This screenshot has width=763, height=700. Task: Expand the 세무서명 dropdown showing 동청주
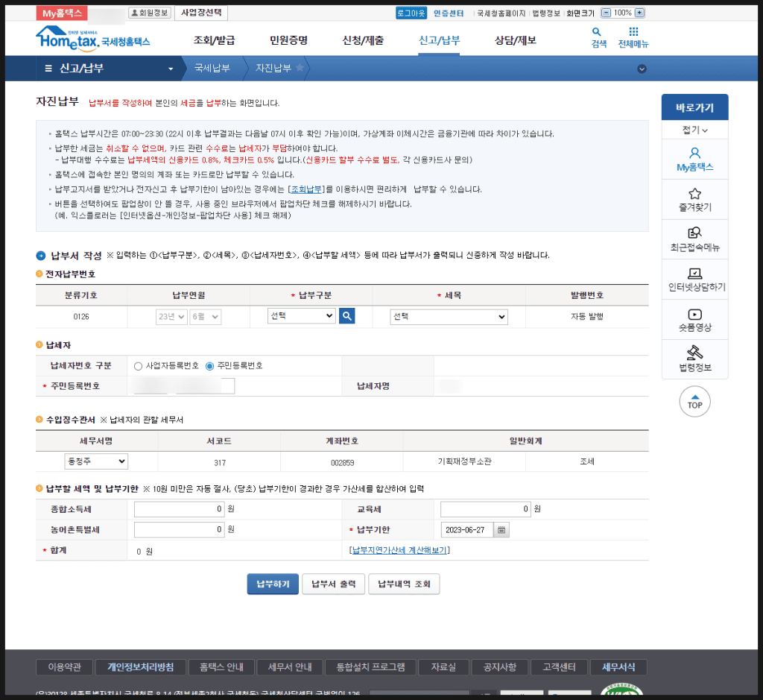(96, 461)
